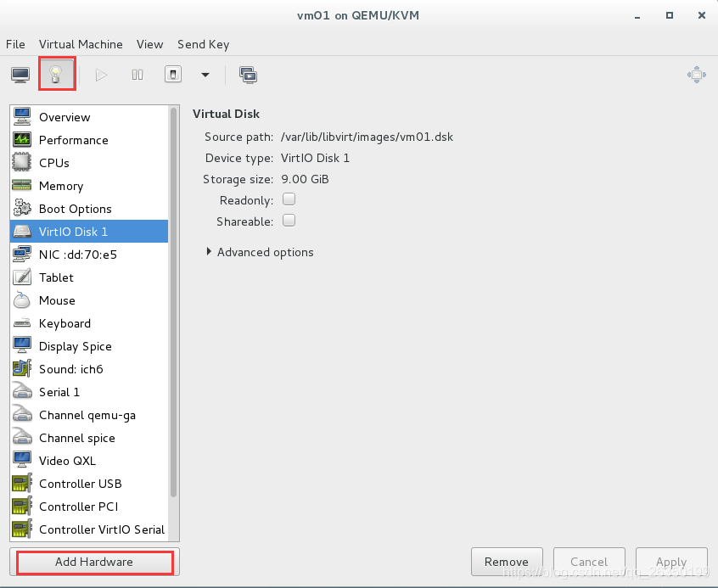Screen dimensions: 718x588
Task: Select the Memory module icon
Action: [22, 186]
